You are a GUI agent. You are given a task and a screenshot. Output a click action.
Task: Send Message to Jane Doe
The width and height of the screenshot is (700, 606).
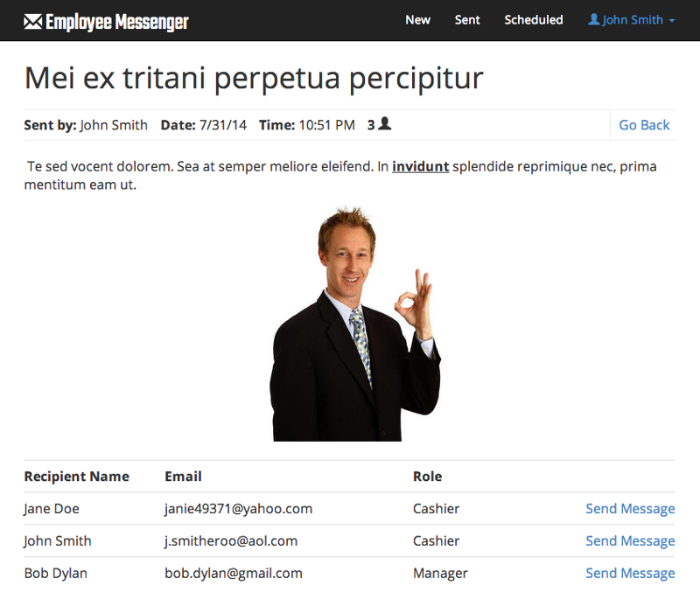coord(630,508)
